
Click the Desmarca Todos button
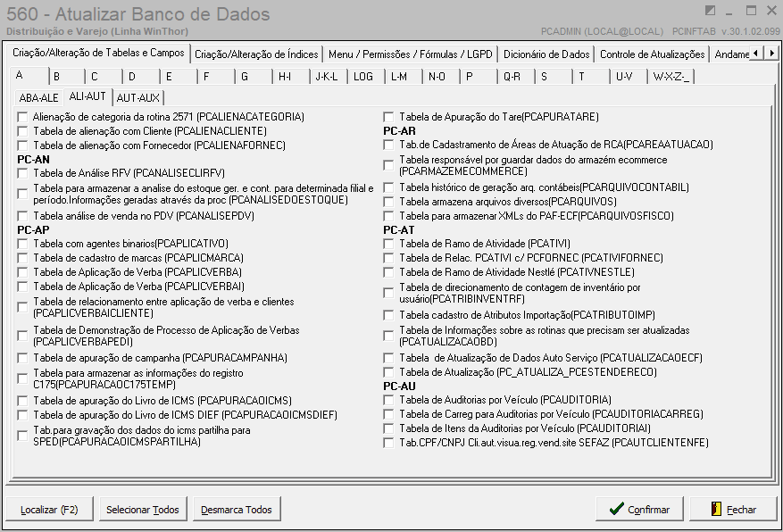coord(237,510)
